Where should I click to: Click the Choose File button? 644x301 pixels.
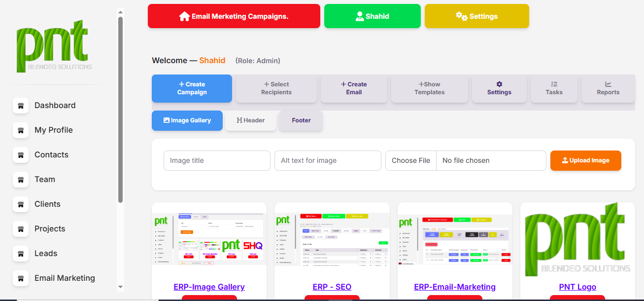click(411, 161)
